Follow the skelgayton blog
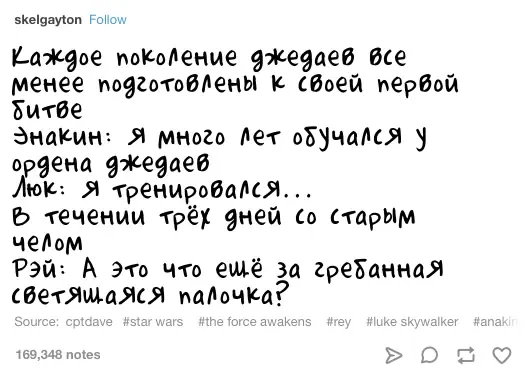The width and height of the screenshot is (529, 376). point(108,20)
